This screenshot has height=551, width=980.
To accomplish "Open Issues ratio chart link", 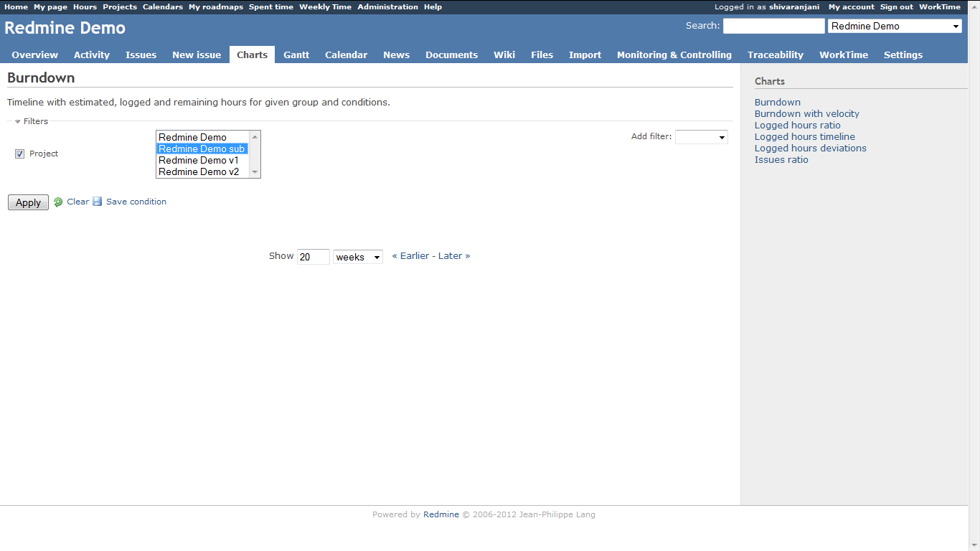I will coord(781,159).
